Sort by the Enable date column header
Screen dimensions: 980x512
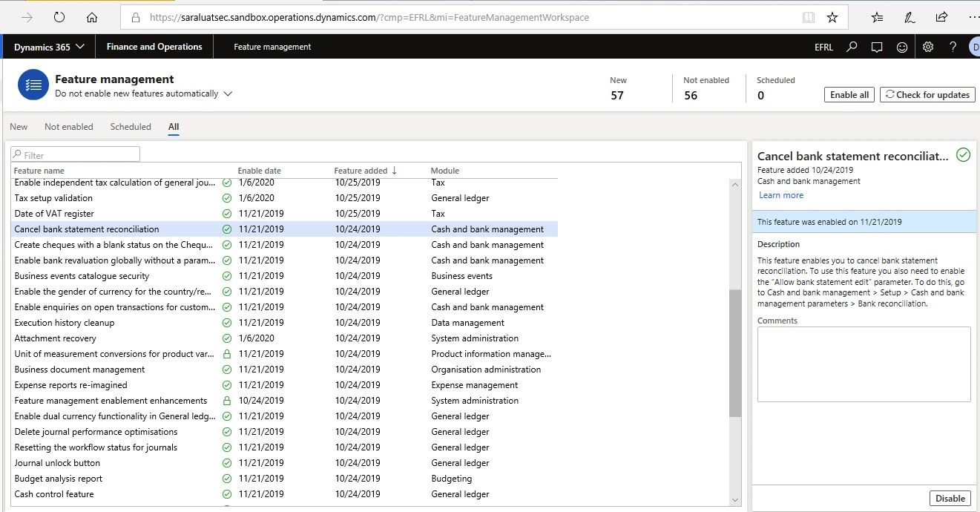coord(259,171)
